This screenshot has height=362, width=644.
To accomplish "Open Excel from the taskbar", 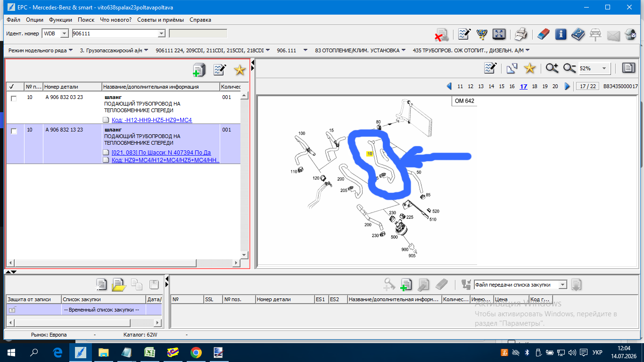I will click(150, 353).
